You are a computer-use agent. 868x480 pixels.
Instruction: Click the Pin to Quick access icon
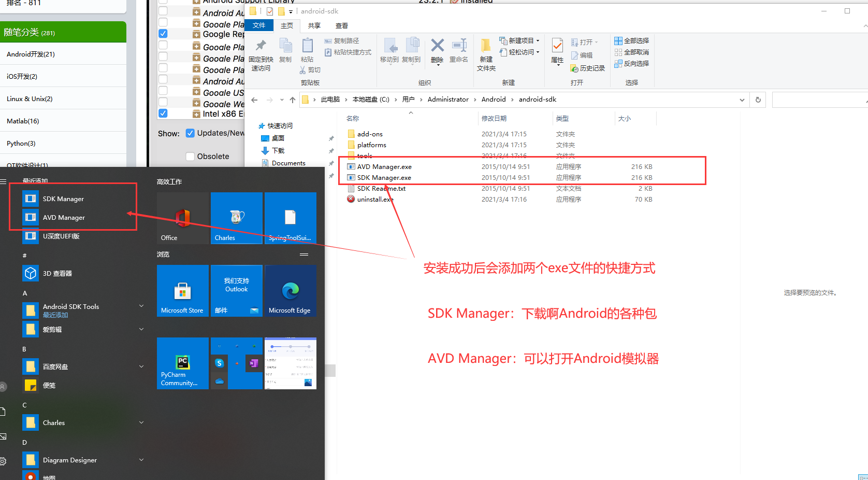[261, 46]
